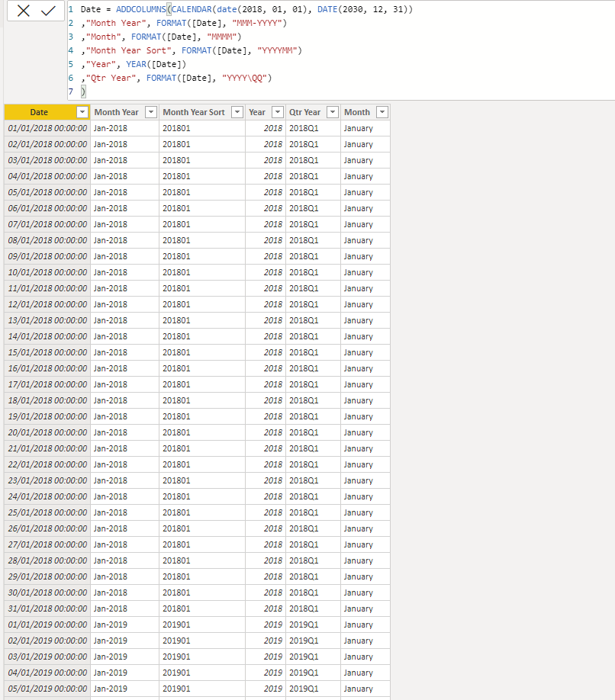Select cell 20/01/2018 00:00:00

47,432
